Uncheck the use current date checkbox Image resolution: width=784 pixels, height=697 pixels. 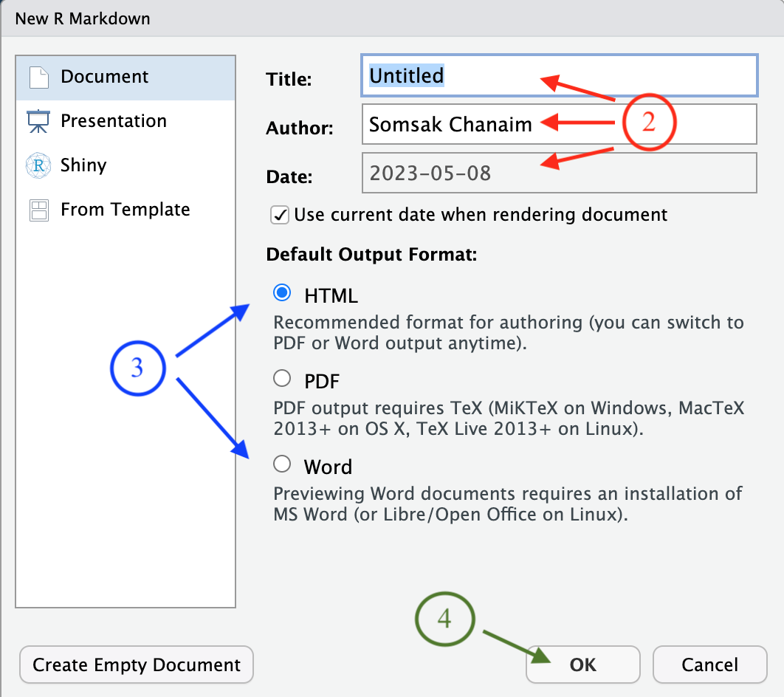280,215
